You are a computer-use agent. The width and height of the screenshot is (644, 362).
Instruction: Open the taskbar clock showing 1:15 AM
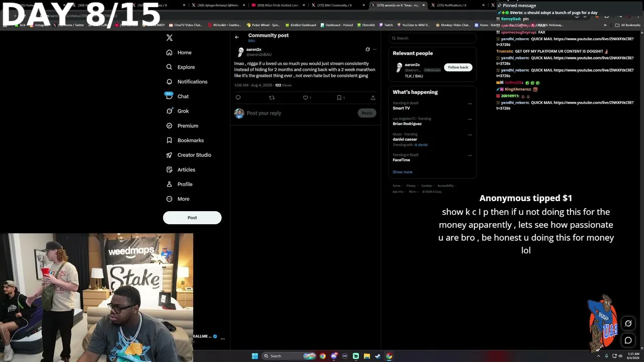633,356
